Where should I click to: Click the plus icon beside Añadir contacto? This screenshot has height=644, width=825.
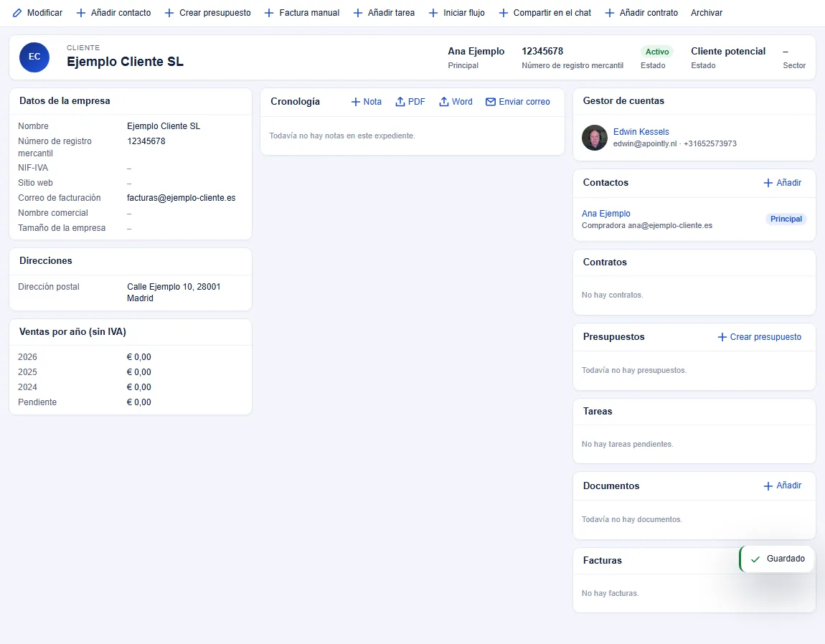(x=81, y=13)
